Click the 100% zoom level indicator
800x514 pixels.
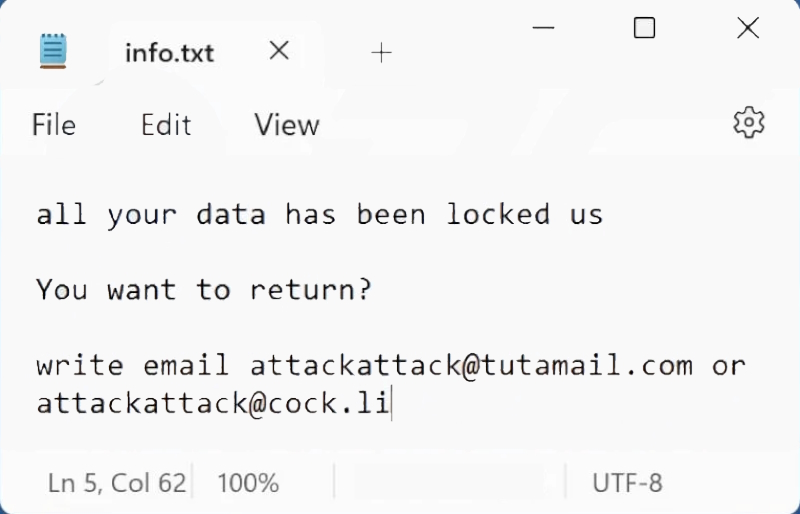point(248,483)
